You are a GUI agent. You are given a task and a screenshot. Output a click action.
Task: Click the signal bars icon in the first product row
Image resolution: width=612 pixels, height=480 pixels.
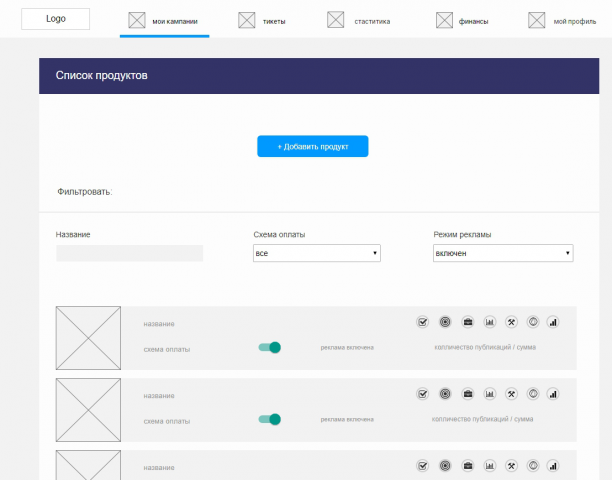coord(553,322)
